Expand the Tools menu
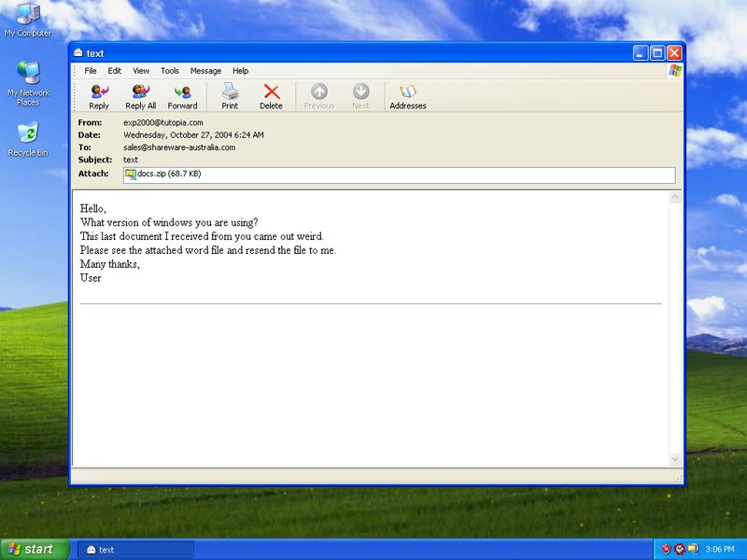The width and height of the screenshot is (747, 560). point(169,71)
